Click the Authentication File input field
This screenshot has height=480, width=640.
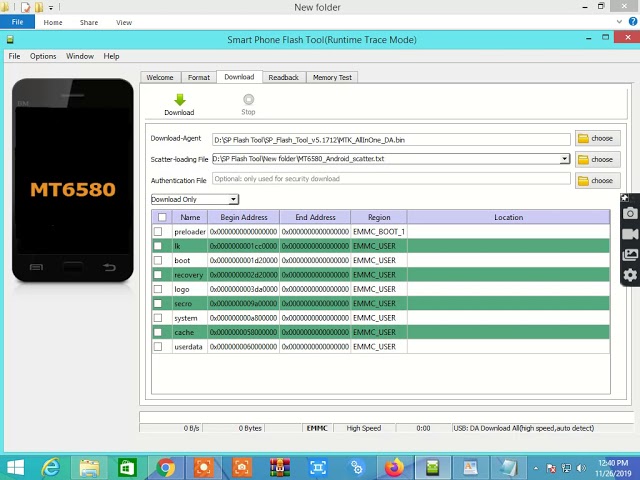(x=391, y=179)
